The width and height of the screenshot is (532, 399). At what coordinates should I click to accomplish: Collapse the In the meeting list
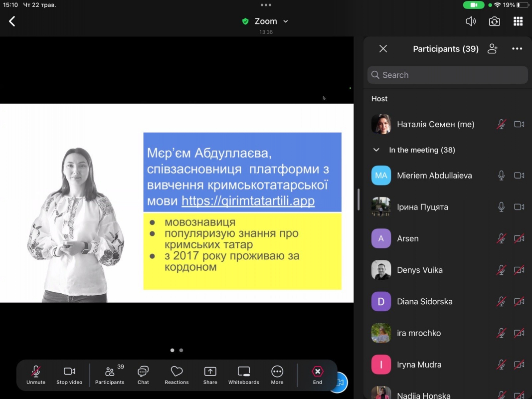pos(376,150)
